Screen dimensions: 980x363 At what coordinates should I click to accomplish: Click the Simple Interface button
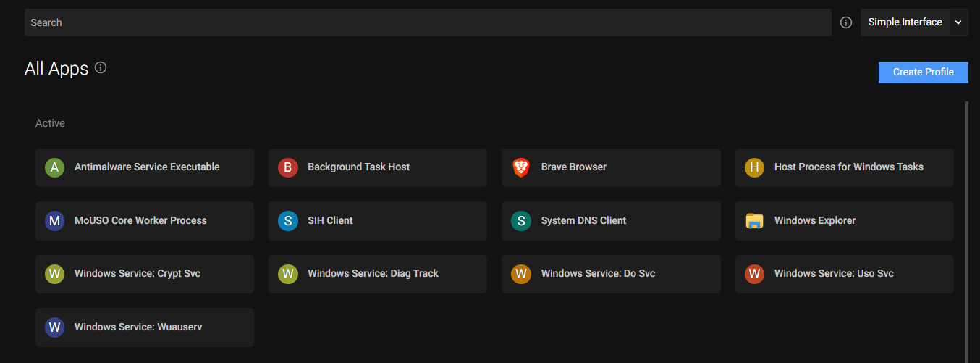pos(905,22)
